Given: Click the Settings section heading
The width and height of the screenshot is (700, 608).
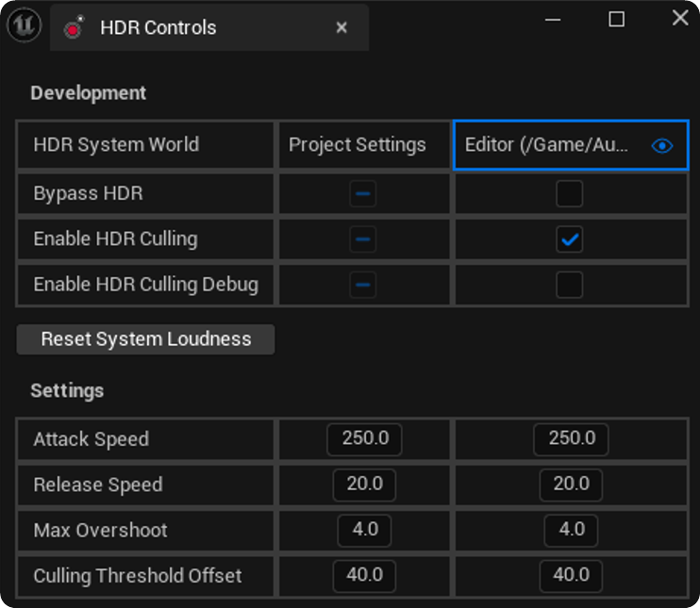Looking at the screenshot, I should 67,391.
